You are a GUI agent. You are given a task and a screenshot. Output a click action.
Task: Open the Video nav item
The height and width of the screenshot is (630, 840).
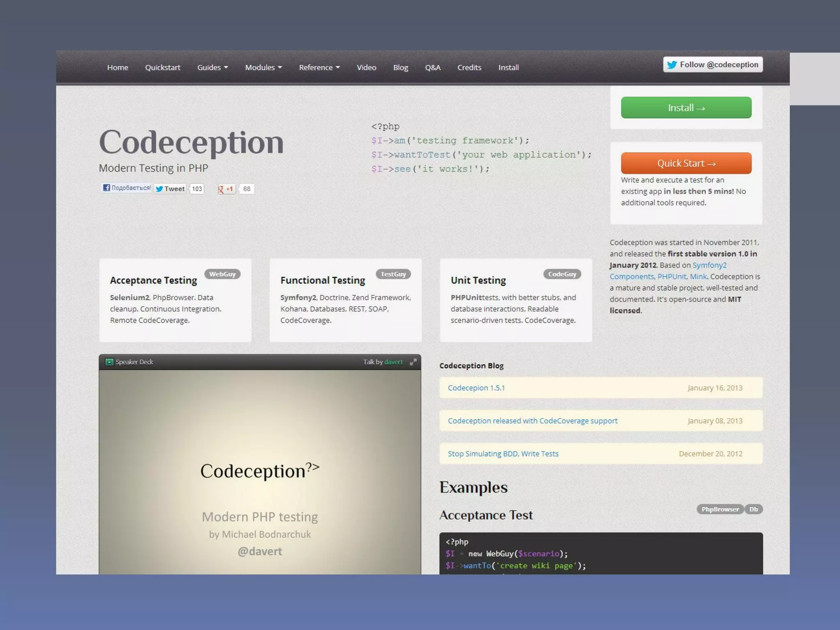(x=366, y=67)
